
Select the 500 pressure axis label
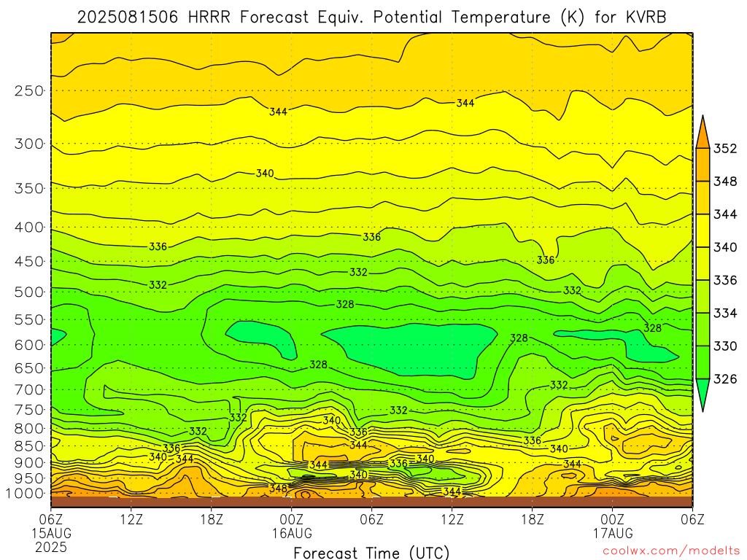[29, 292]
